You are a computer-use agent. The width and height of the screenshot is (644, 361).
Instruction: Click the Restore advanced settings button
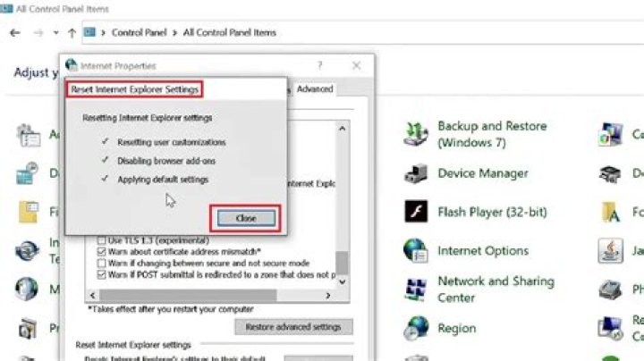click(293, 327)
